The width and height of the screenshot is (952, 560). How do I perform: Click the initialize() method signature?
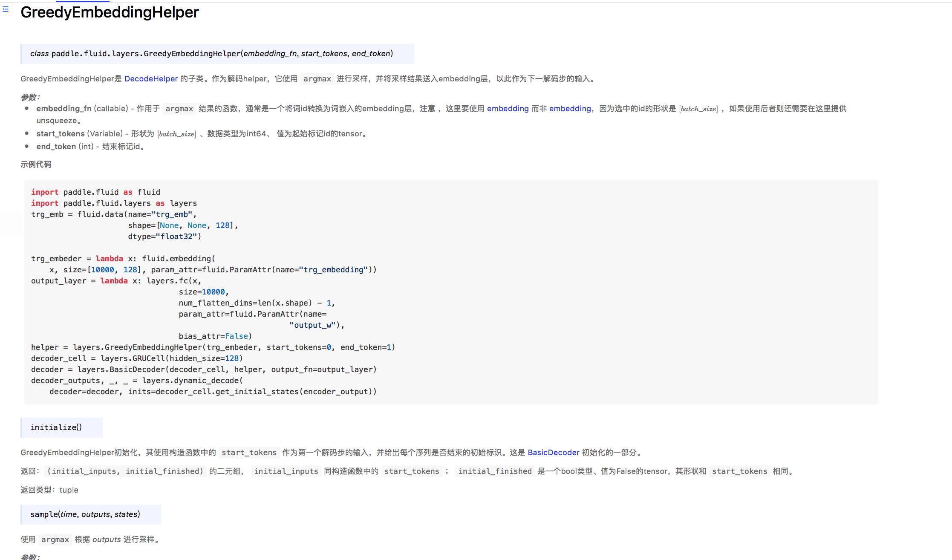[x=56, y=427]
